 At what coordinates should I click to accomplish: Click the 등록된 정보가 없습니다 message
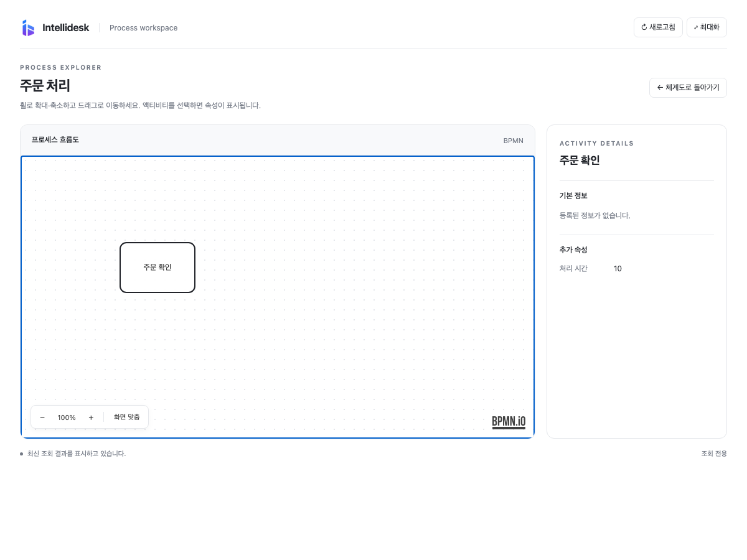(x=595, y=216)
